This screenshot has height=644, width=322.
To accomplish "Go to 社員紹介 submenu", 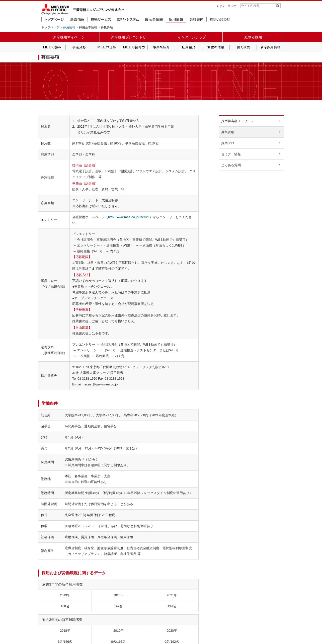I will 189,47.
